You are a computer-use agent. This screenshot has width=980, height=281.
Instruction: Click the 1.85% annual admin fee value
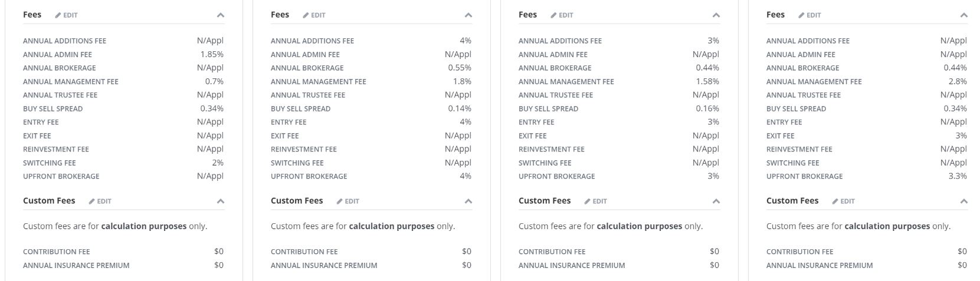[x=212, y=54]
